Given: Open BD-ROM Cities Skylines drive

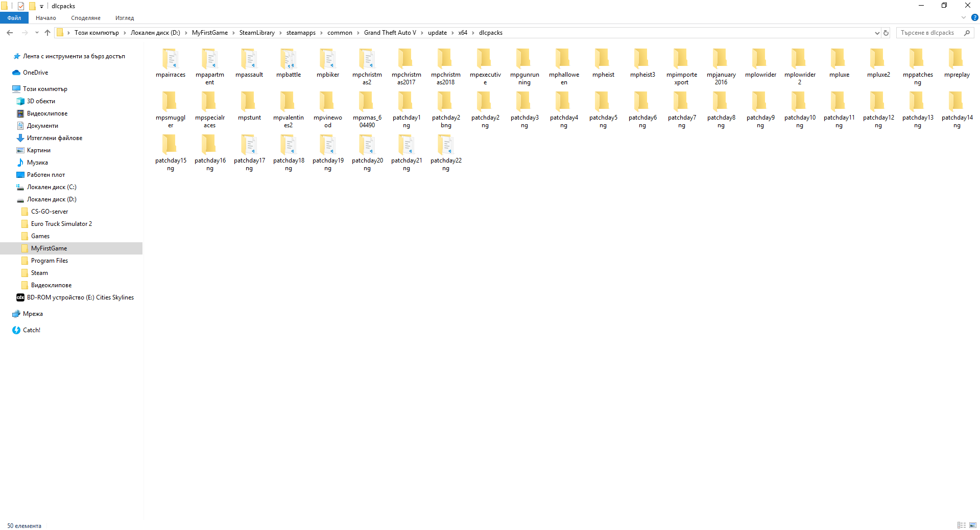Looking at the screenshot, I should (x=80, y=297).
